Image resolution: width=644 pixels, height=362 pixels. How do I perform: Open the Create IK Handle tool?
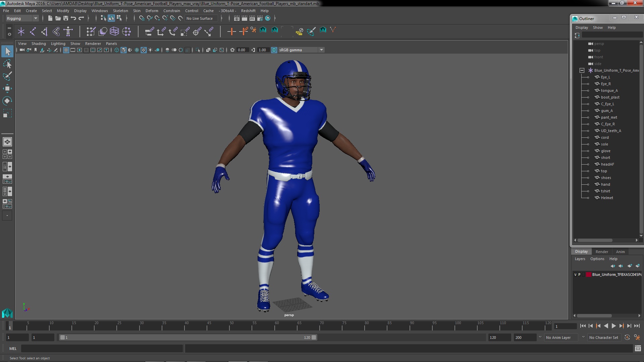45,32
